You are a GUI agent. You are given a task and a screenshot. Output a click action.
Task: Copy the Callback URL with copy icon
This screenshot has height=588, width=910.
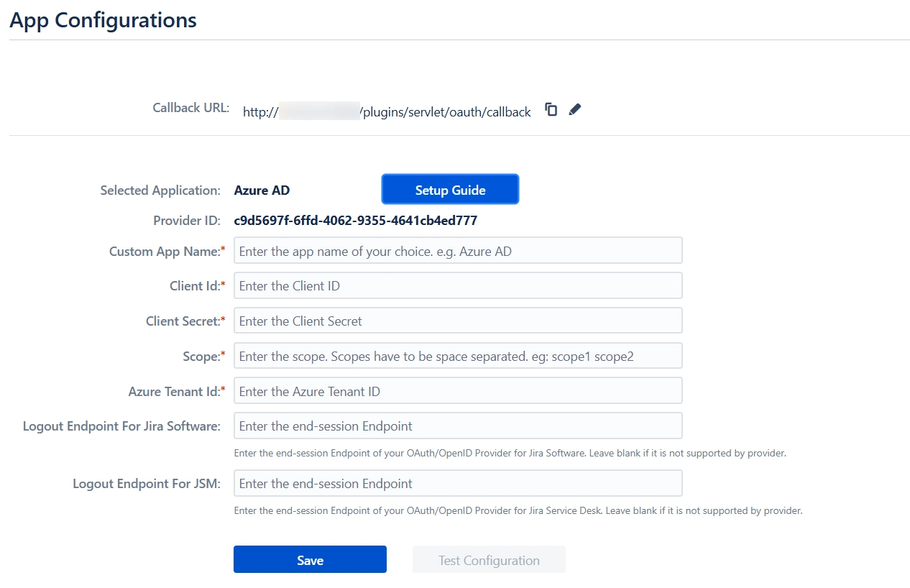click(x=551, y=110)
